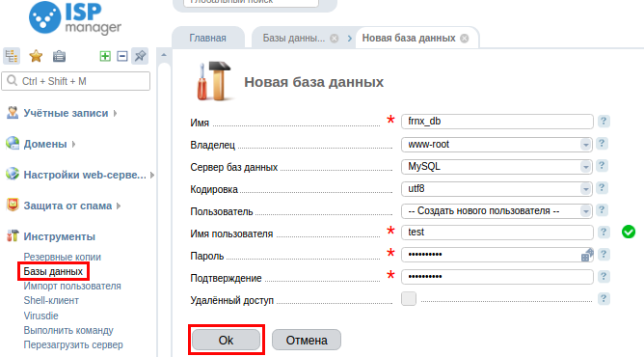Collapse the Инструменты section label
Image resolution: width=644 pixels, height=357 pixels.
coord(59,236)
